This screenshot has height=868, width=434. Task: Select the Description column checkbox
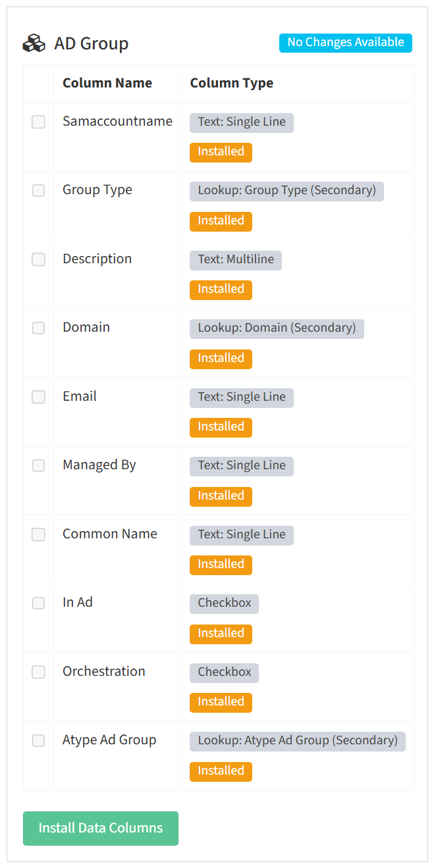pos(39,259)
